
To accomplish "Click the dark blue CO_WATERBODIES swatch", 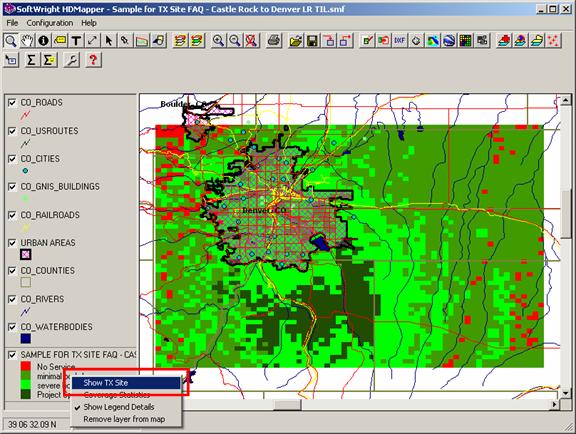I will pyautogui.click(x=26, y=338).
